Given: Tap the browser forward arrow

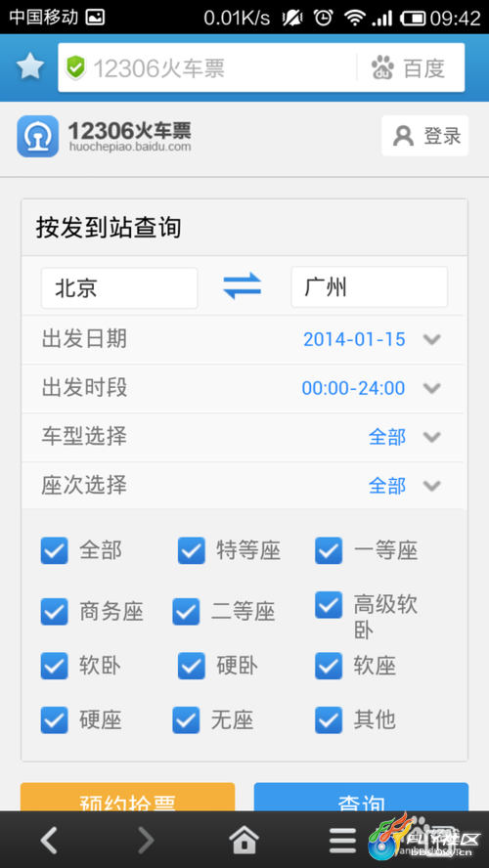Looking at the screenshot, I should tap(146, 840).
